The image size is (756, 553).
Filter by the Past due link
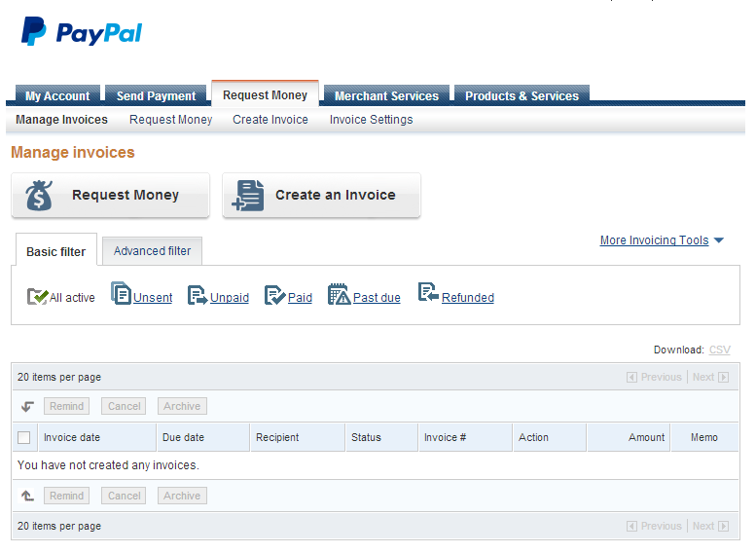(x=378, y=298)
